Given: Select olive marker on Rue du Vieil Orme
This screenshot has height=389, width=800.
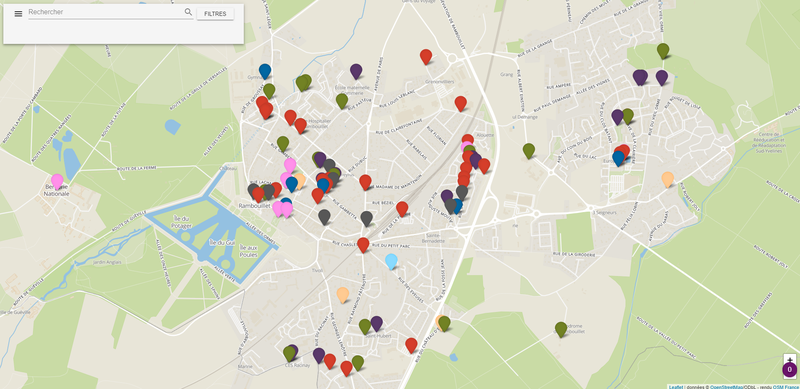Looking at the screenshot, I should [x=663, y=51].
